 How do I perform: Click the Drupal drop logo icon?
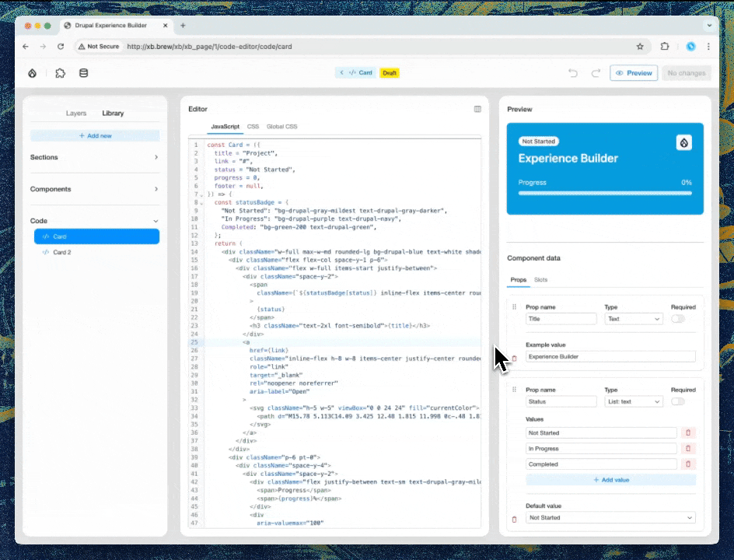click(32, 73)
